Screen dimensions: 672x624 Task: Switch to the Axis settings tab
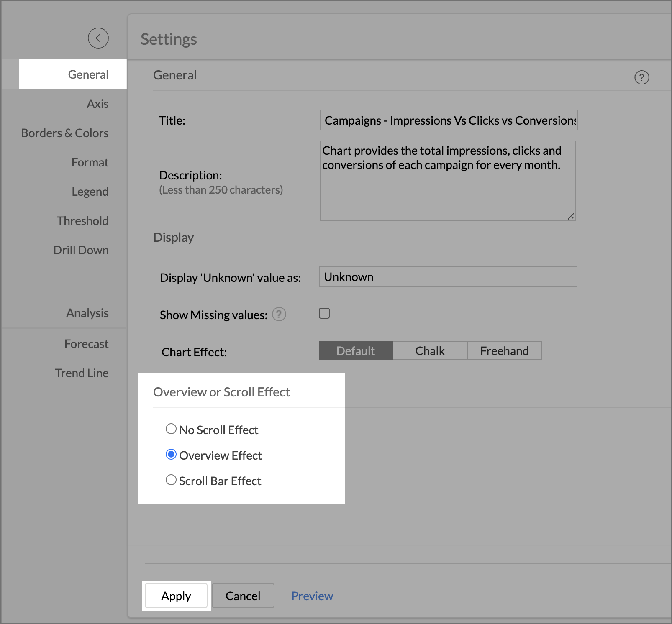point(97,104)
